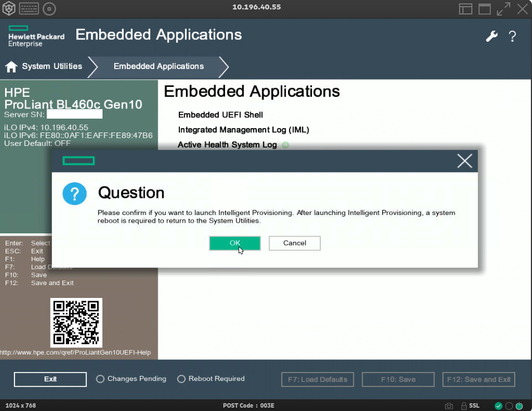Screen dimensions: 532x411
Task: Click the iLO IPv6 address text
Action: click(79, 135)
